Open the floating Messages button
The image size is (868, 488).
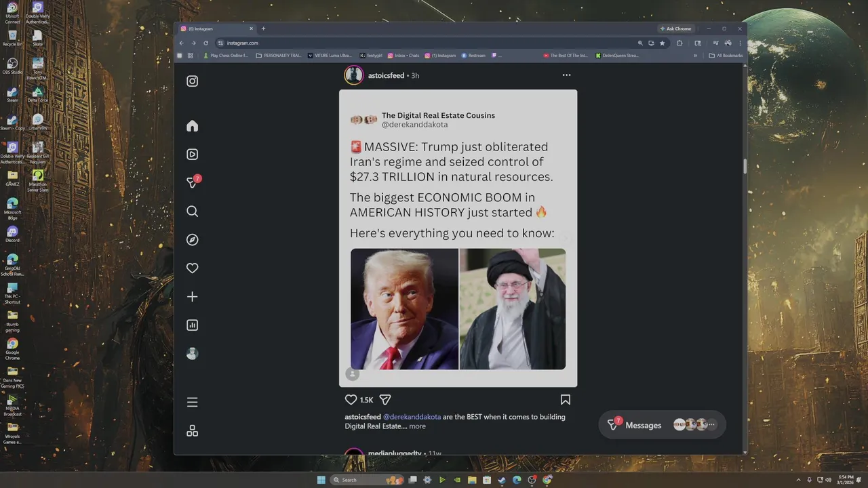[x=662, y=425]
